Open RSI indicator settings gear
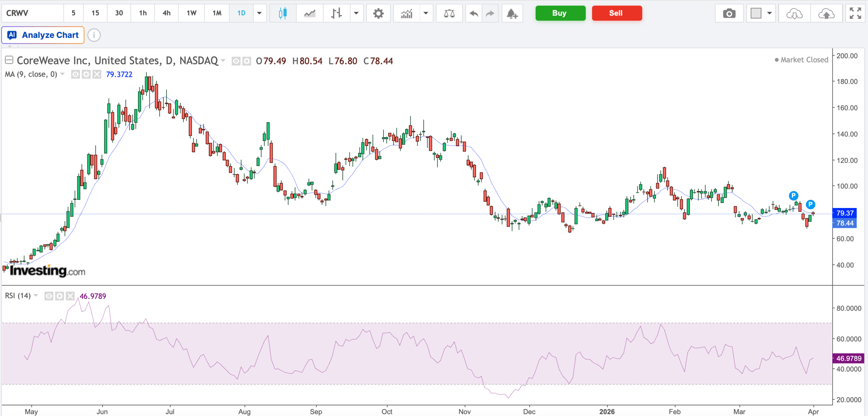Viewport: 868px width, 416px height. [59, 296]
